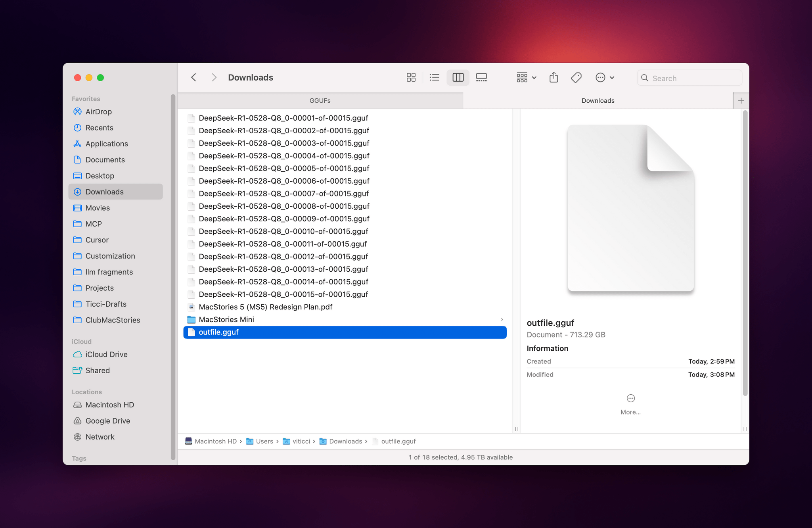The height and width of the screenshot is (528, 812).
Task: Open the Cursor folder in sidebar
Action: 115,240
